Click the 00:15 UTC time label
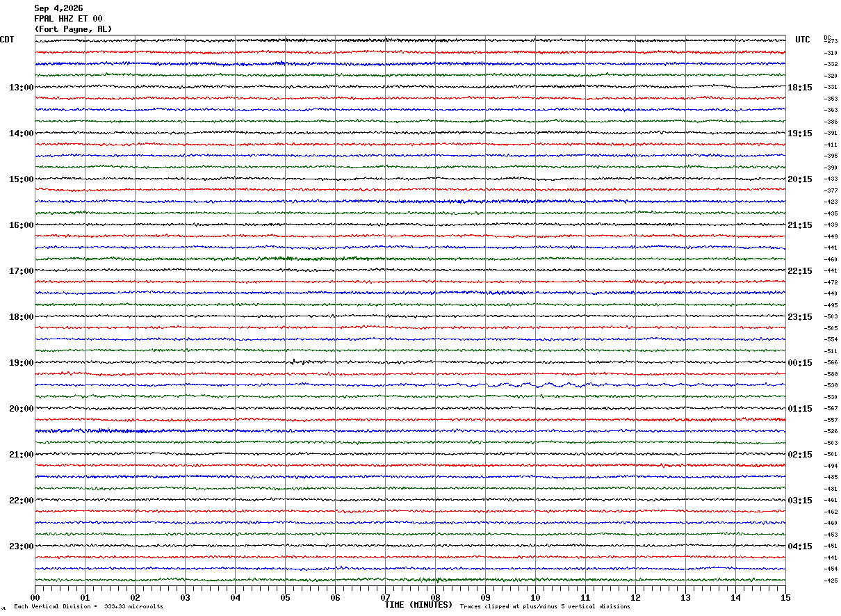 coord(800,363)
